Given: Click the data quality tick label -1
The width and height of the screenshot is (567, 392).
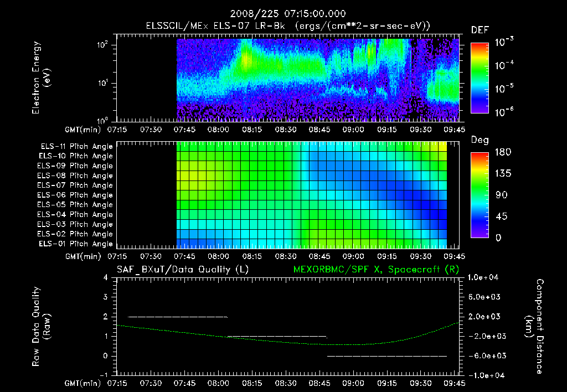Looking at the screenshot, I should tap(104, 375).
